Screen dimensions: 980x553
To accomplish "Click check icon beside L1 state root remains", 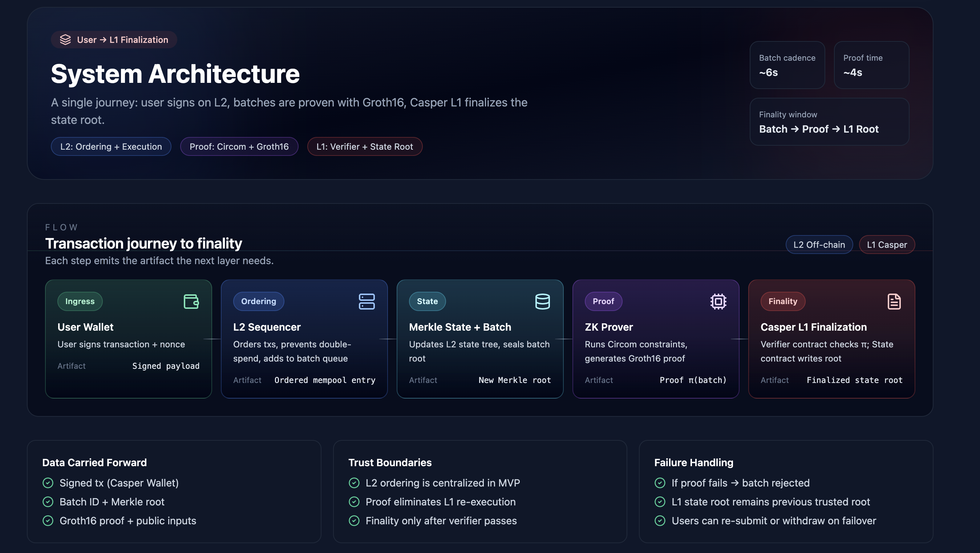I will coord(660,502).
